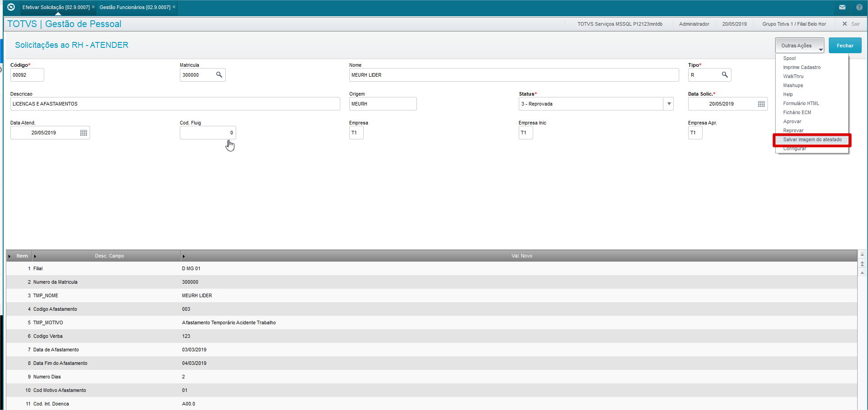Open the Tipo lookup magnifier
868x410 pixels.
[725, 75]
